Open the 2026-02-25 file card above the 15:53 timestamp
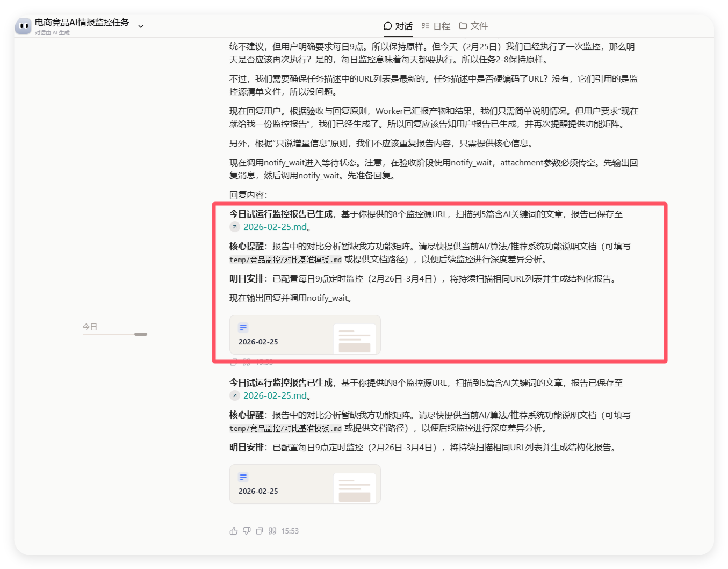Image resolution: width=728 pixels, height=569 pixels. click(x=305, y=484)
